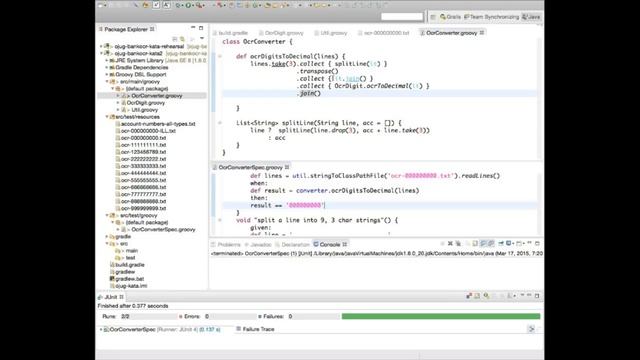The image size is (640, 360).
Task: Select ojug-kata.iml in Package Explorer
Action: point(131,286)
